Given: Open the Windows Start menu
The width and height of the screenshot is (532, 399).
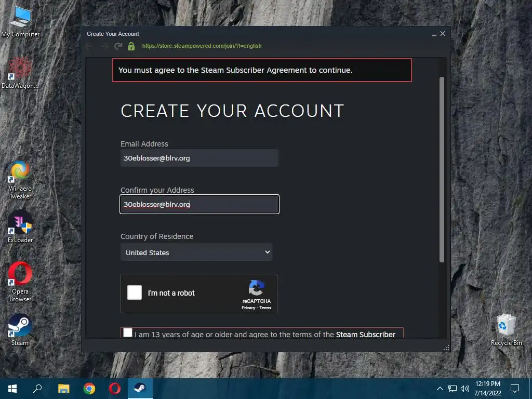Looking at the screenshot, I should pos(12,389).
